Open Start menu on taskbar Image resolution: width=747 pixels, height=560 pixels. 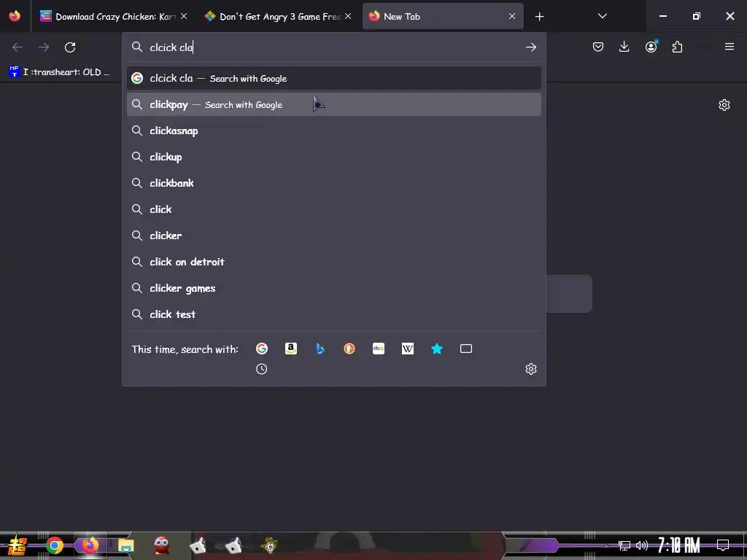(18, 545)
